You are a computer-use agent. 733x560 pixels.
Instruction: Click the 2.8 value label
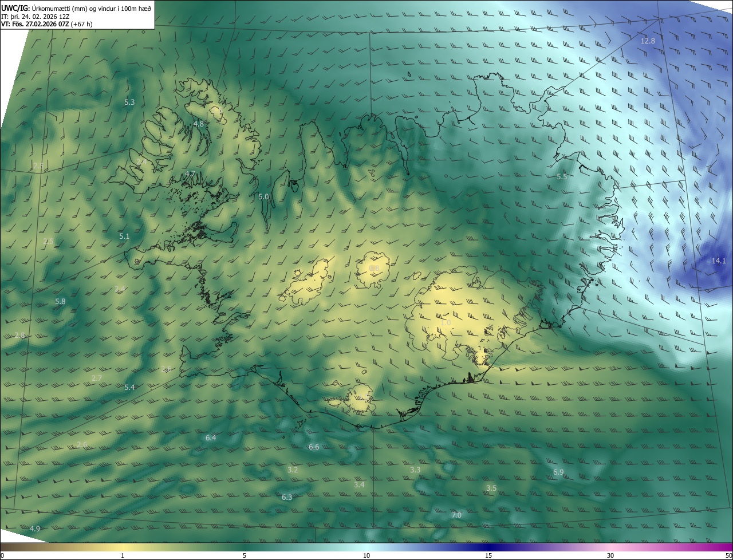click(x=20, y=335)
